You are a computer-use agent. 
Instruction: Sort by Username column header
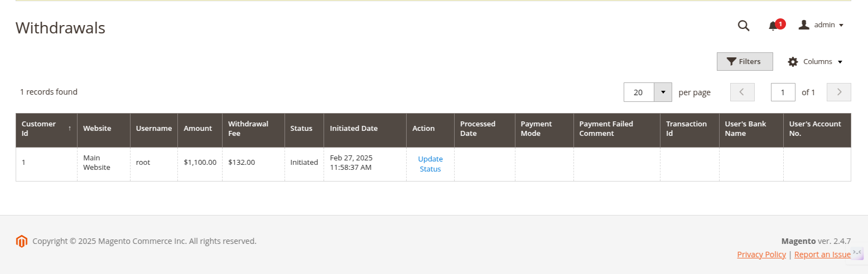pos(153,129)
